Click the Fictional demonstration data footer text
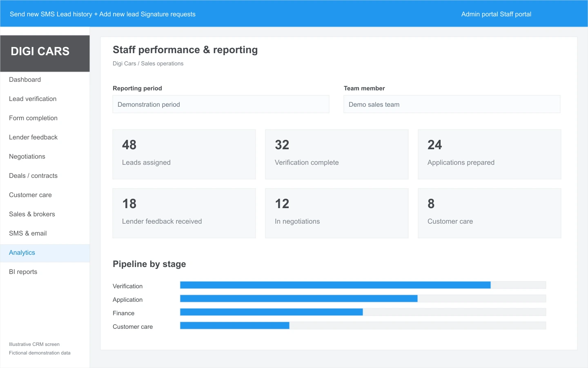The image size is (588, 368). (x=40, y=353)
